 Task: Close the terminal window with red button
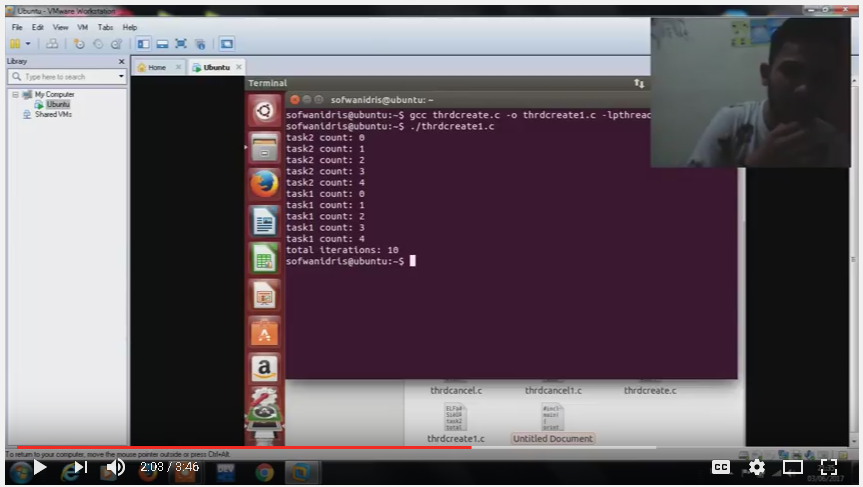(294, 100)
